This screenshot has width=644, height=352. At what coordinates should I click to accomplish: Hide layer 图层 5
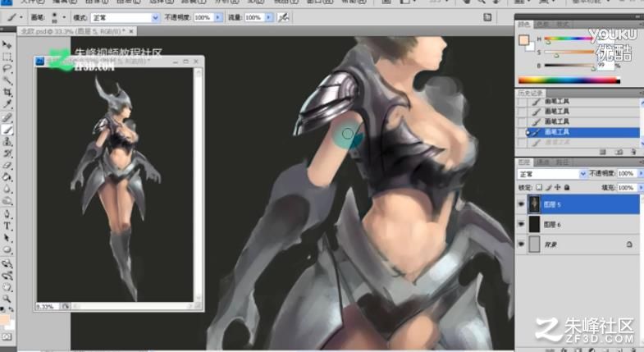tap(521, 204)
